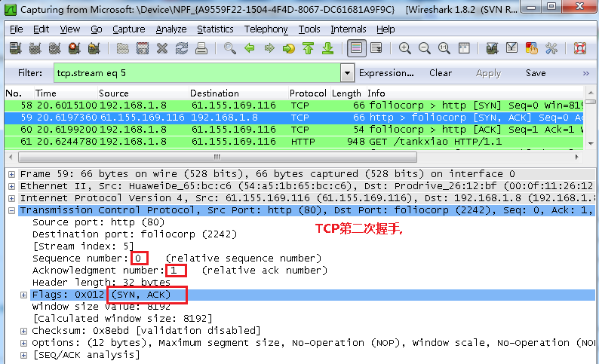Jump to first packet icon
This screenshot has height=364, width=599.
click(309, 48)
